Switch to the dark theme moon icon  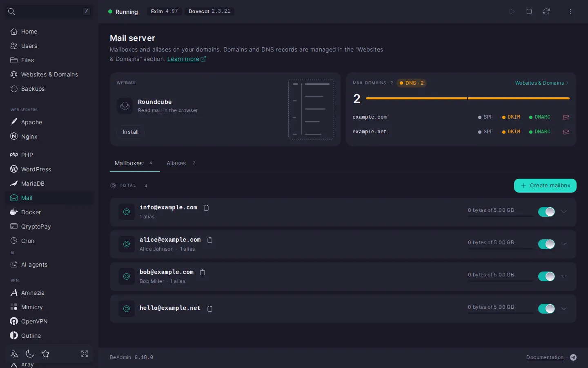[30, 354]
